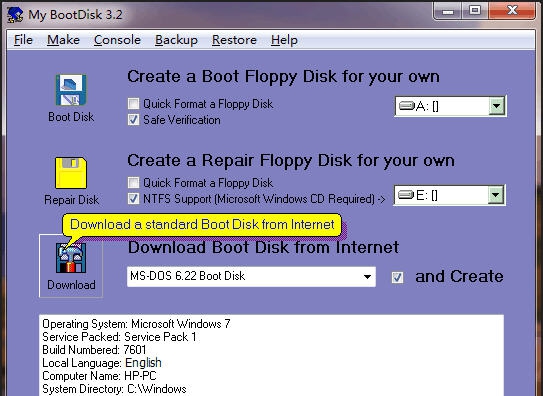Enable Quick Format under Boot Floppy Disk

click(x=133, y=104)
